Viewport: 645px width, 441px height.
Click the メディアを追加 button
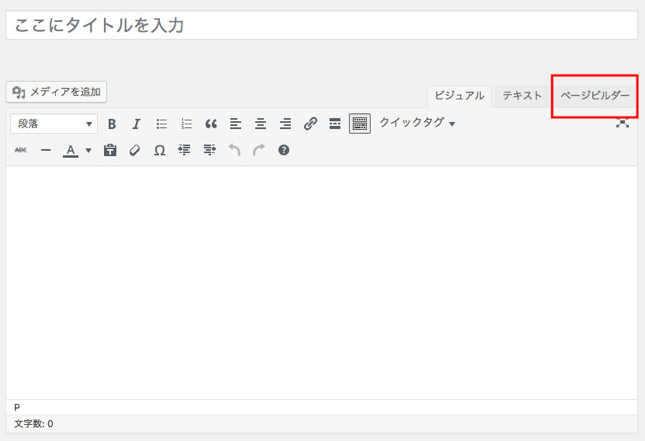(x=56, y=92)
